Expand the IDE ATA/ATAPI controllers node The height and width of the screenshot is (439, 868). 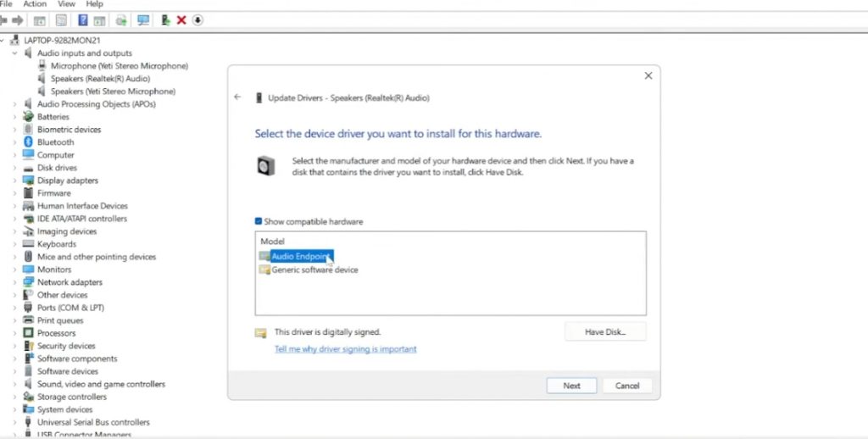click(x=15, y=219)
